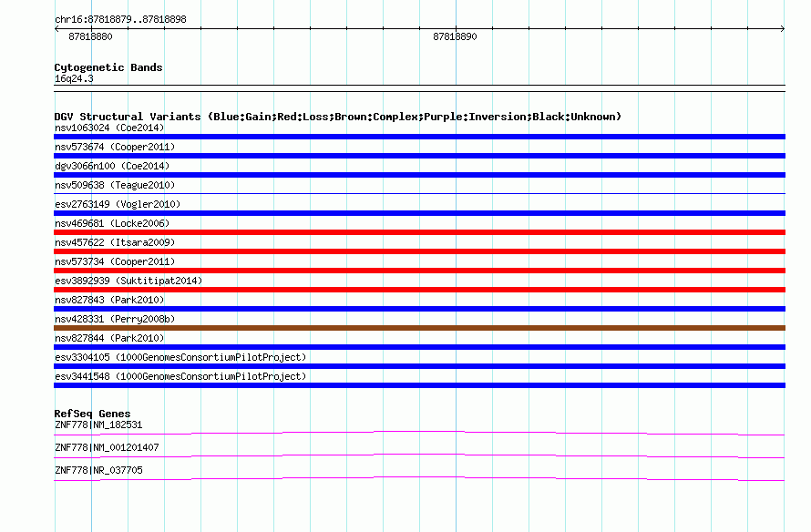Click the ZNF778|NR_037705 gene label
Screen dimensions: 811x532
[98, 470]
